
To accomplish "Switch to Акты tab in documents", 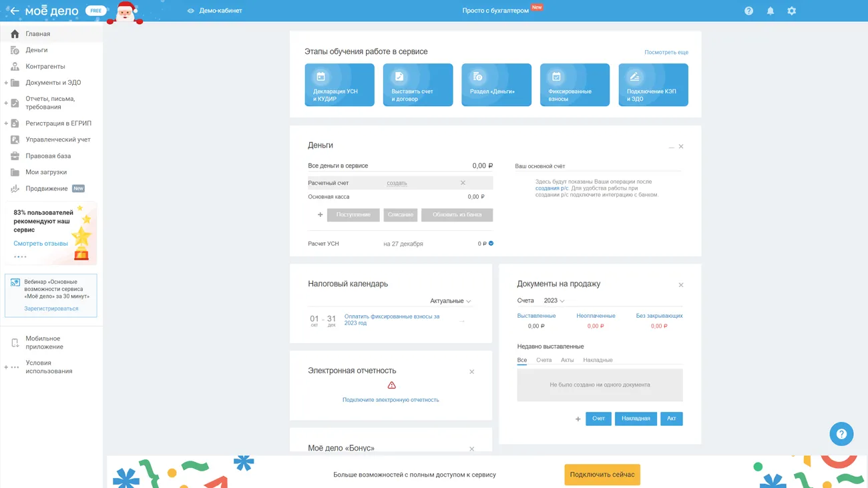I will pyautogui.click(x=567, y=360).
